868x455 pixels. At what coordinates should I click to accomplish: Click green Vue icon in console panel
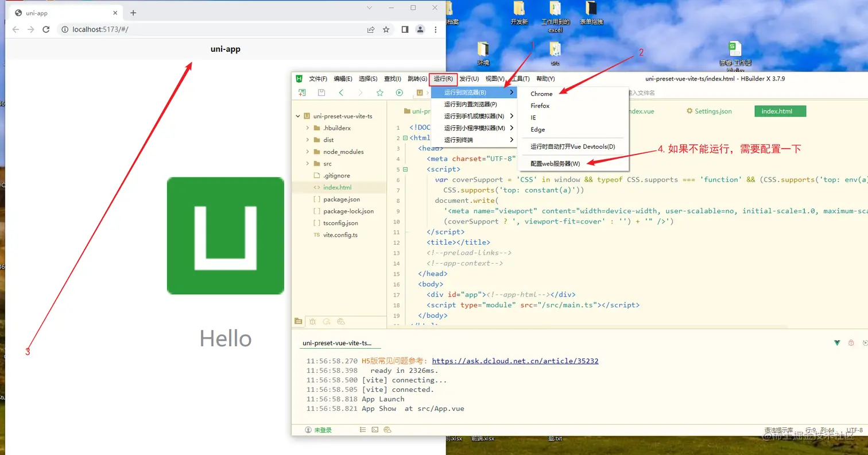tap(838, 343)
